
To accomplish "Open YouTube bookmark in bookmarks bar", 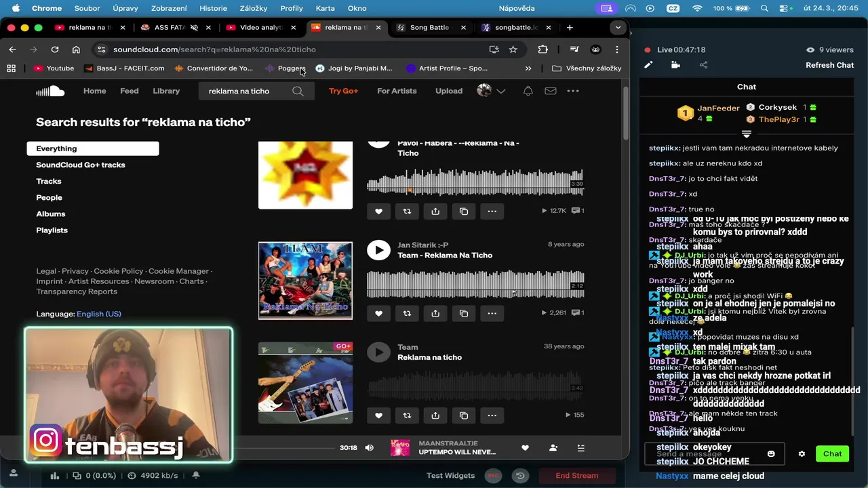I will pos(54,68).
